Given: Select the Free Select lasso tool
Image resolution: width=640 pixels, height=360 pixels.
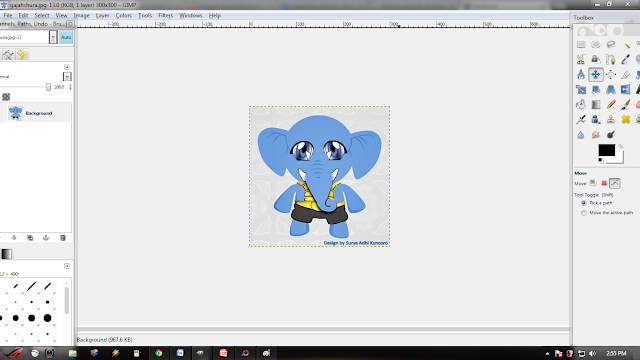Looking at the screenshot, I should 611,44.
